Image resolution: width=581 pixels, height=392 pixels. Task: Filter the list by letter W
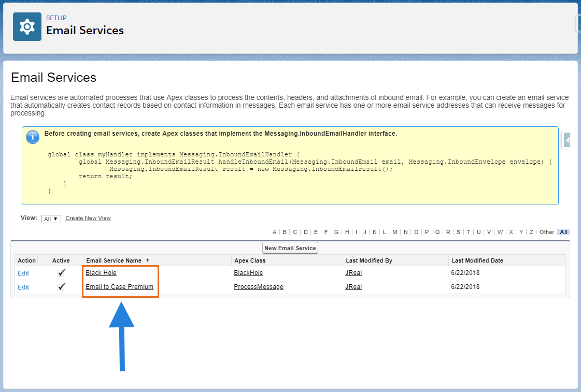tap(500, 232)
